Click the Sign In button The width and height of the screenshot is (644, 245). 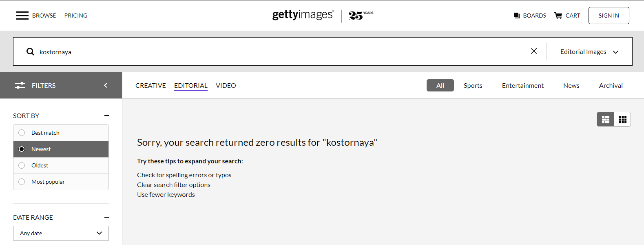[609, 16]
